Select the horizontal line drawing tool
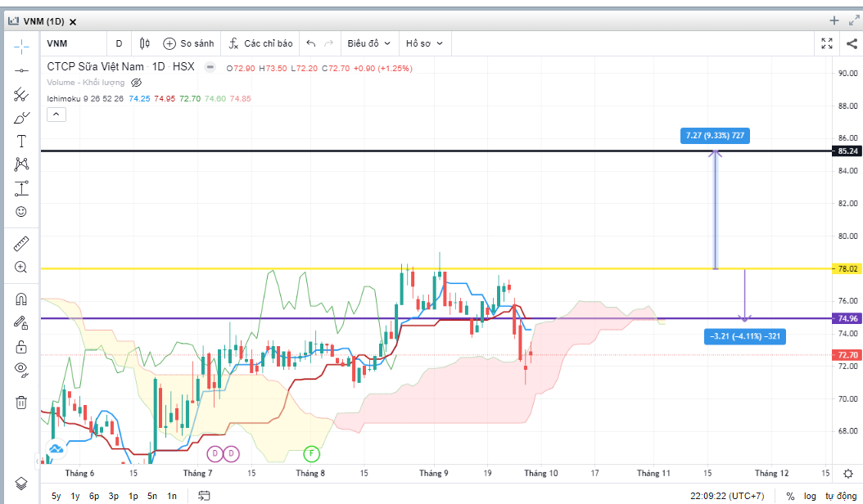Image resolution: width=863 pixels, height=504 pixels. (21, 71)
